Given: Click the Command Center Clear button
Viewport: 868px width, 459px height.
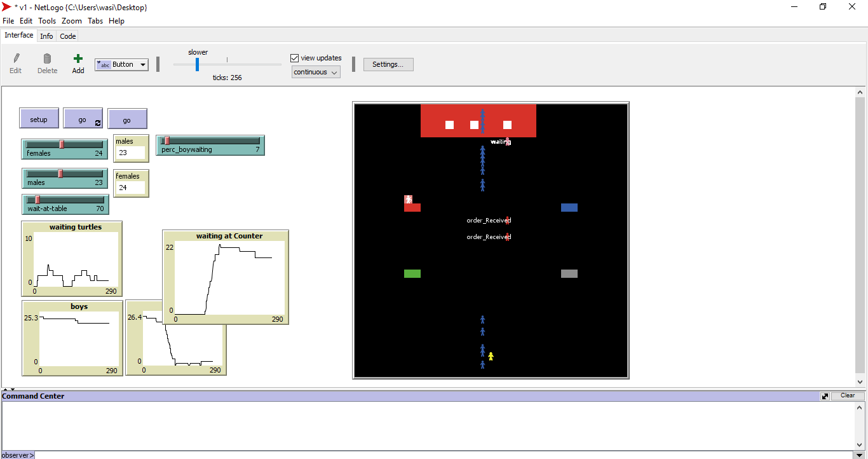Looking at the screenshot, I should (x=847, y=395).
